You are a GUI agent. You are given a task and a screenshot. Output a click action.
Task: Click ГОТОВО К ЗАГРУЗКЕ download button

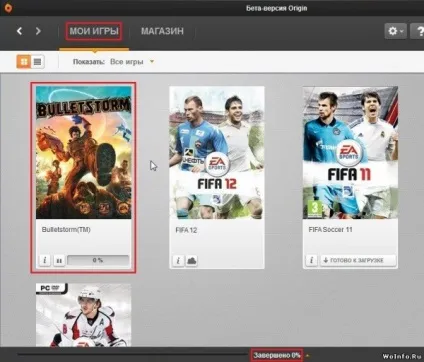(x=358, y=260)
